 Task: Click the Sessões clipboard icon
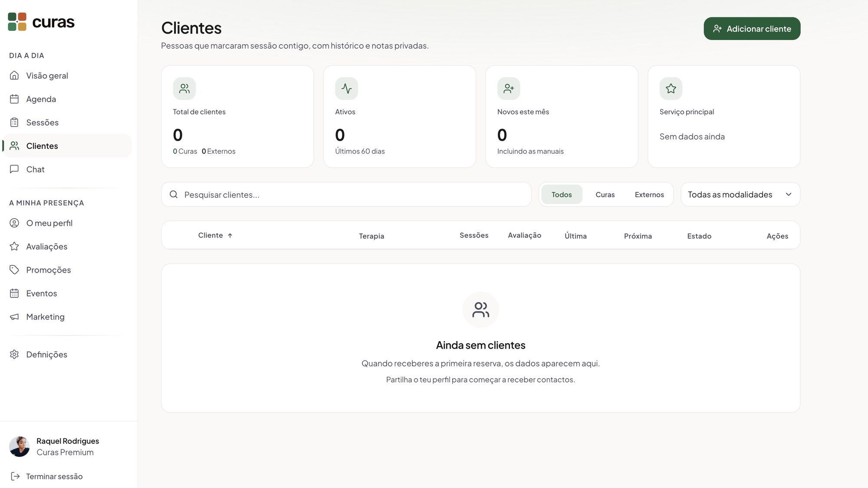(14, 122)
